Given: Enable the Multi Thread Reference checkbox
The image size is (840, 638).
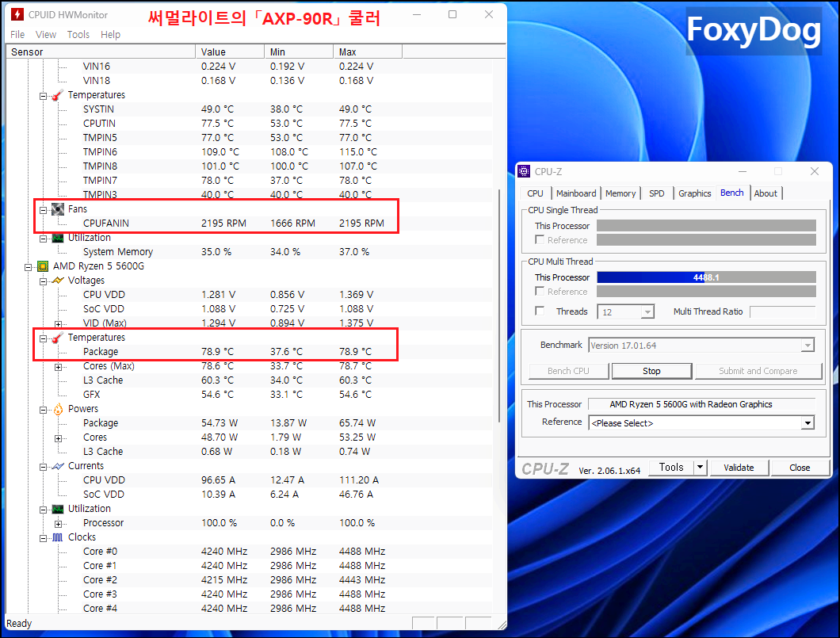Looking at the screenshot, I should click(540, 291).
